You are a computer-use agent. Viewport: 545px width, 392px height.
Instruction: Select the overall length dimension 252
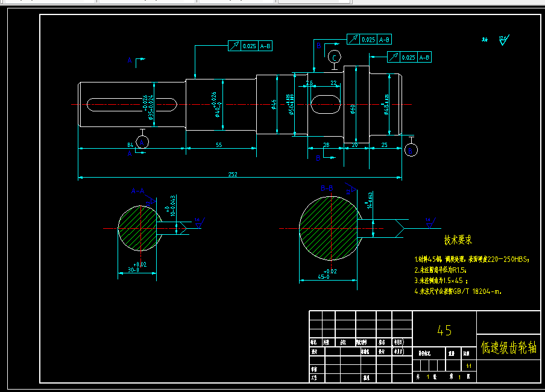coord(233,174)
